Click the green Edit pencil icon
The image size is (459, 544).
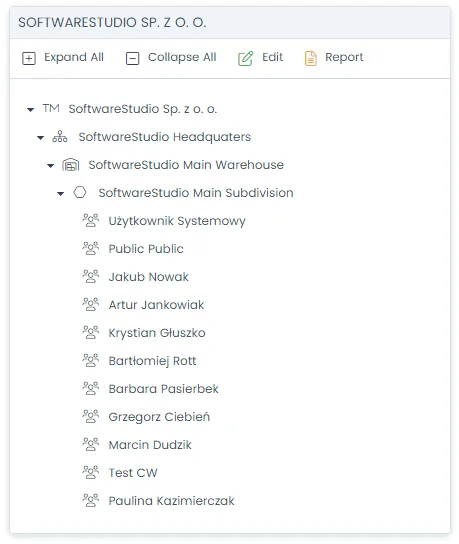[245, 58]
